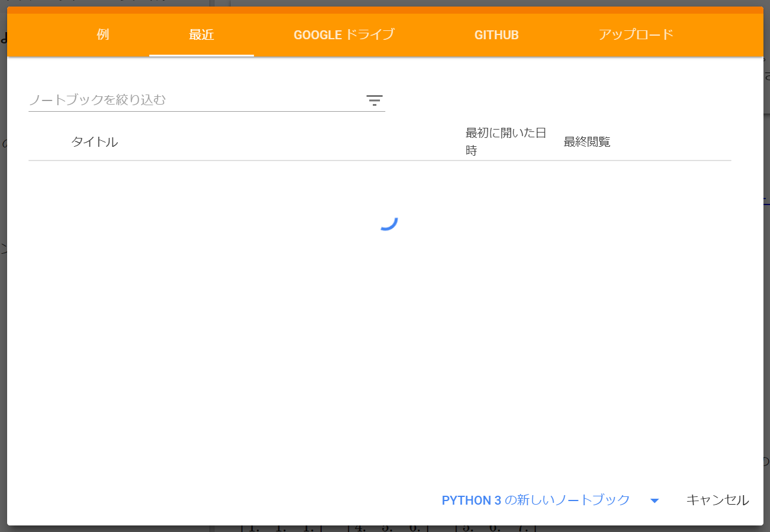This screenshot has width=770, height=532.
Task: Click the white underline indicator beneath 最近
Action: (x=202, y=55)
